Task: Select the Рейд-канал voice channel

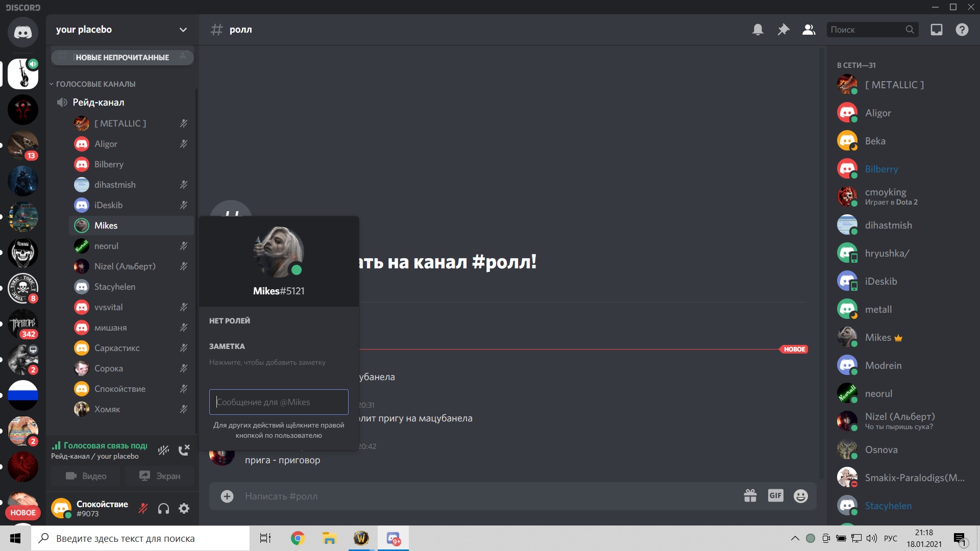Action: pos(99,103)
